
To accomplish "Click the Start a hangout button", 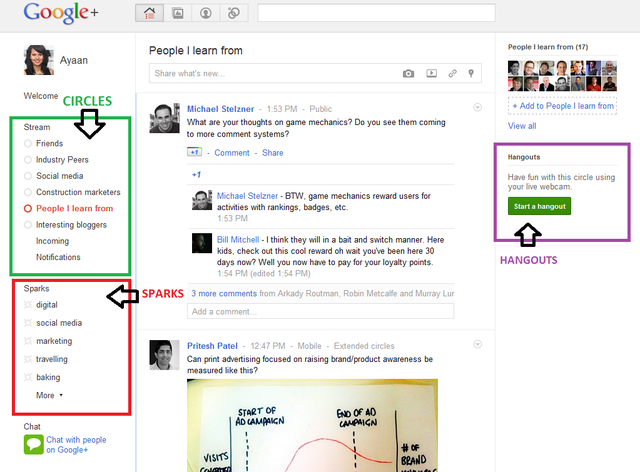I will tap(540, 206).
